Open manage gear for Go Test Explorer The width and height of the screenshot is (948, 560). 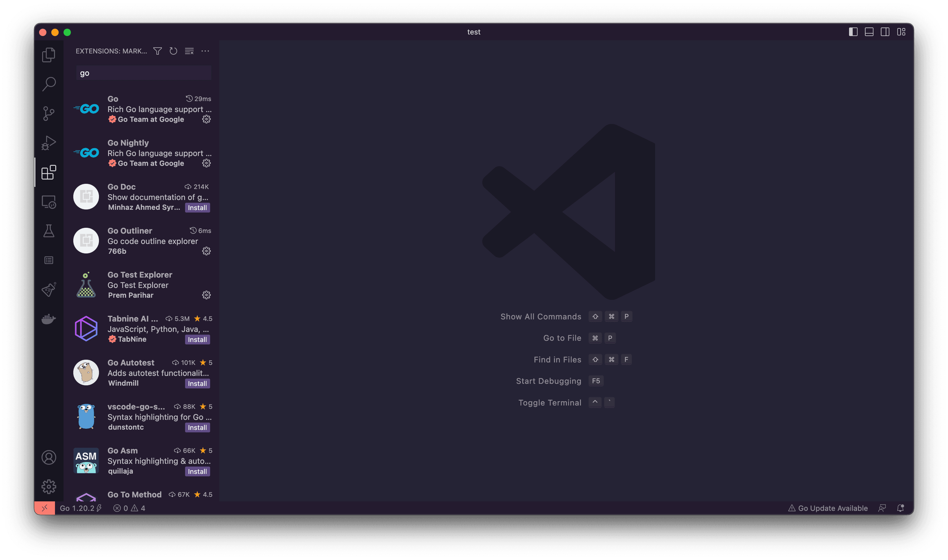pos(206,295)
